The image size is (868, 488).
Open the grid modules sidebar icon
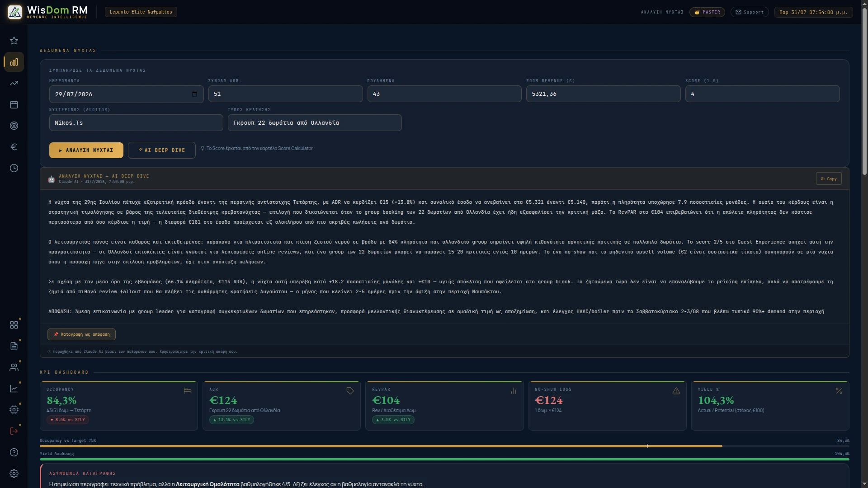[x=14, y=325]
